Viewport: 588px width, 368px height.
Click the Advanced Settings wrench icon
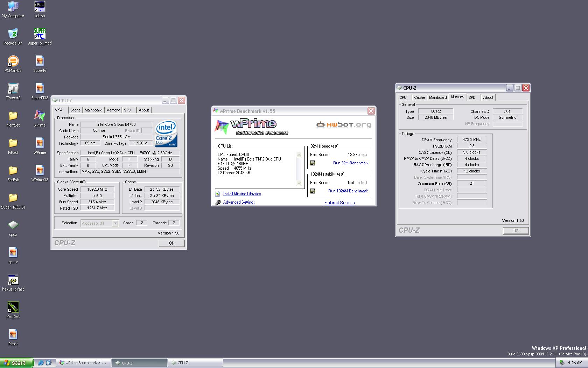click(218, 202)
